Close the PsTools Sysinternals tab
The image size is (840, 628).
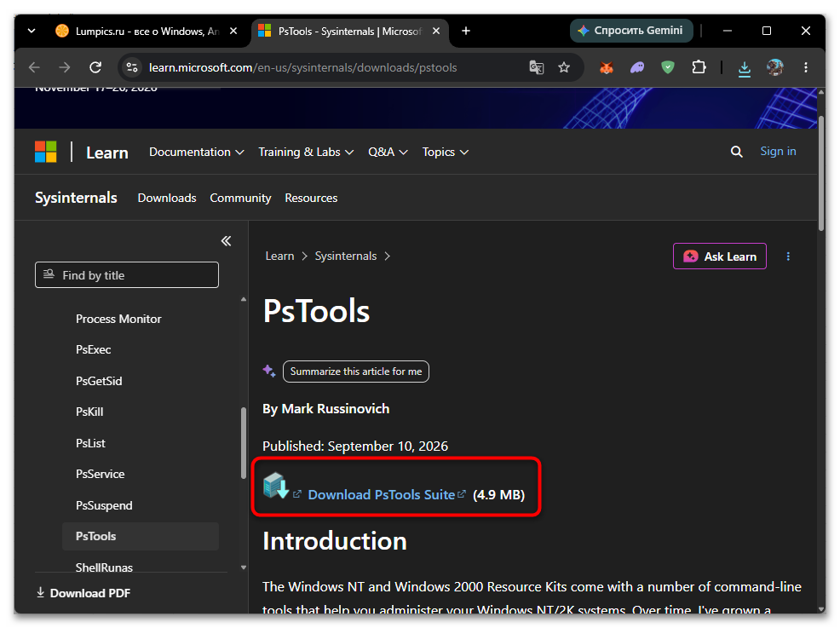pos(436,31)
